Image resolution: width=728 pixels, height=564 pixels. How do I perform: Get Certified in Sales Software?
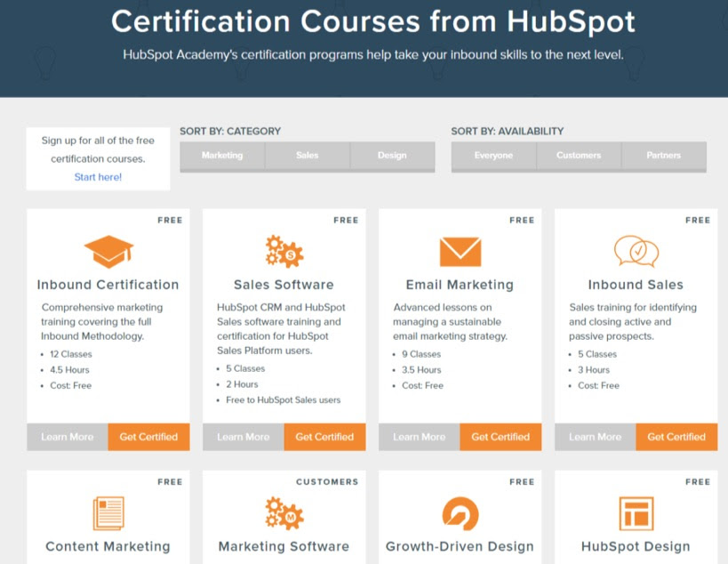pos(324,437)
